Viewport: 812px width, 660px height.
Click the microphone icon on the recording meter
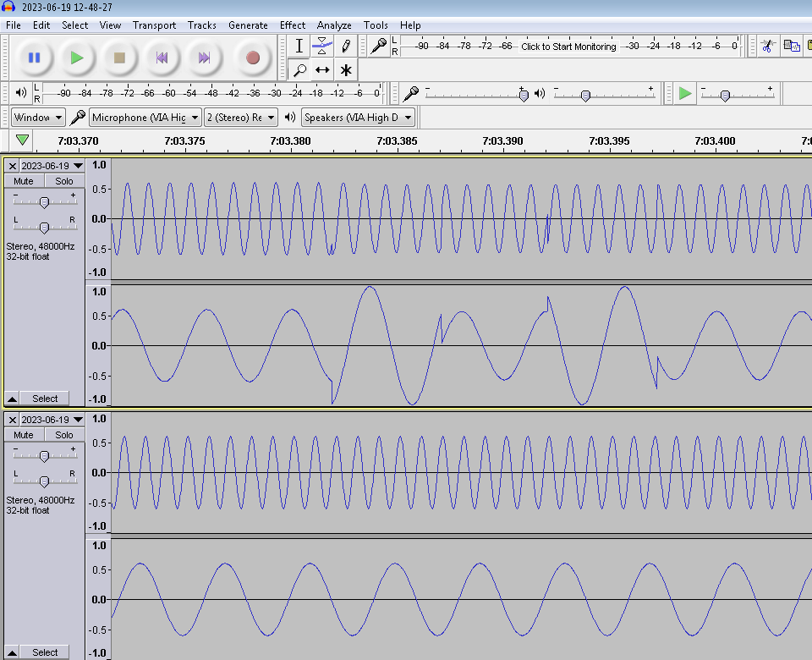[x=378, y=47]
